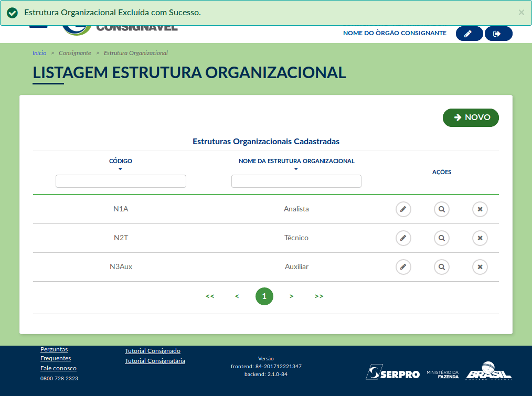Open the Inicio breadcrumb link
The image size is (532, 396).
point(39,53)
